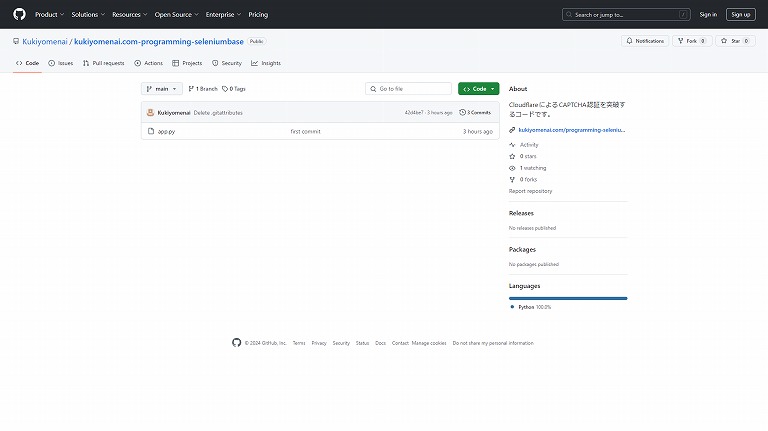Viewport: 768px width, 431px height.
Task: Click the Sign in link
Action: tap(708, 15)
